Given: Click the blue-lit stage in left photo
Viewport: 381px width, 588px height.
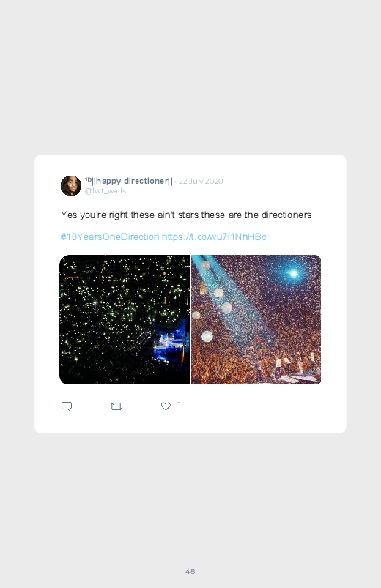Looking at the screenshot, I should coord(168,344).
